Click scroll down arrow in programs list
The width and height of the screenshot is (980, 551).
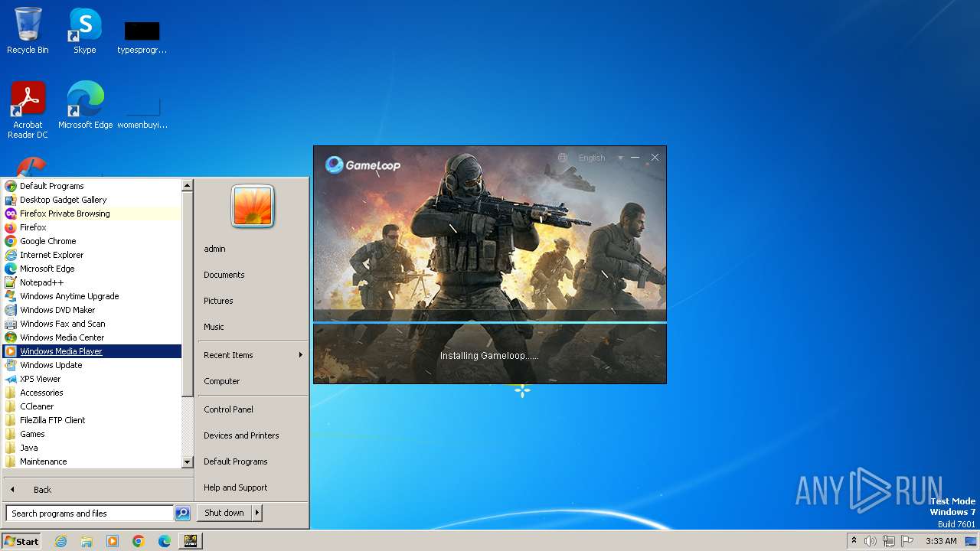point(188,462)
